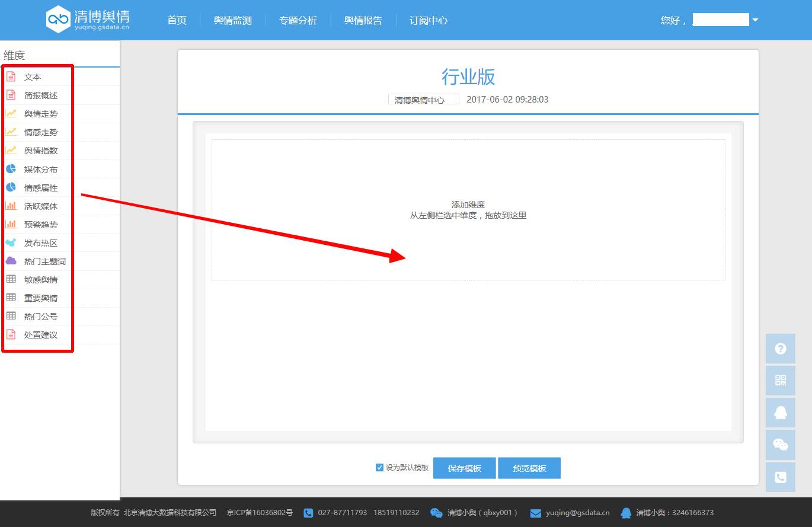Select the 重要舆情 dimension label
812x527 pixels.
41,298
